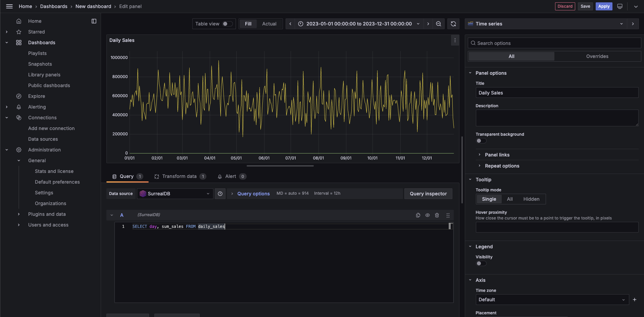Click the query datasource help icon
This screenshot has width=644, height=317.
click(x=220, y=193)
